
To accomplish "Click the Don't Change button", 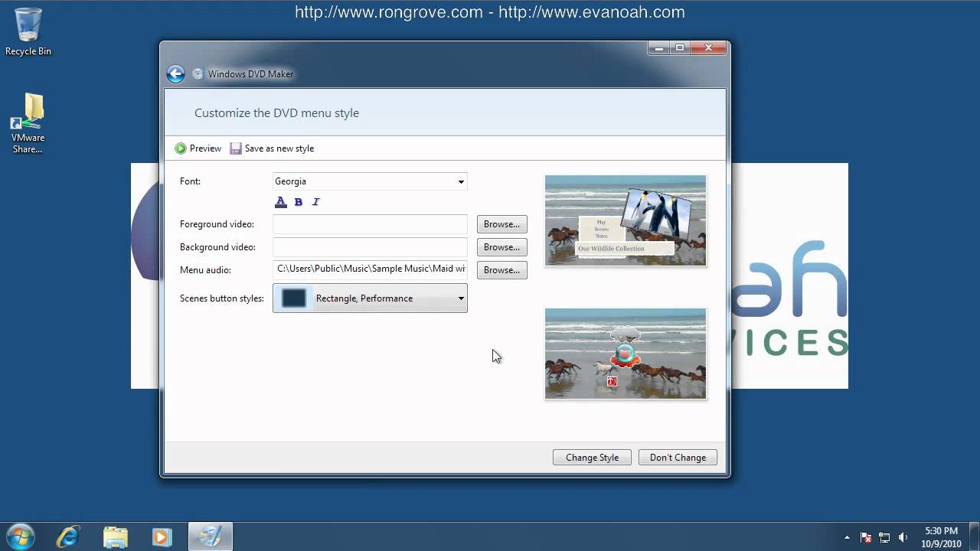I will pyautogui.click(x=678, y=458).
